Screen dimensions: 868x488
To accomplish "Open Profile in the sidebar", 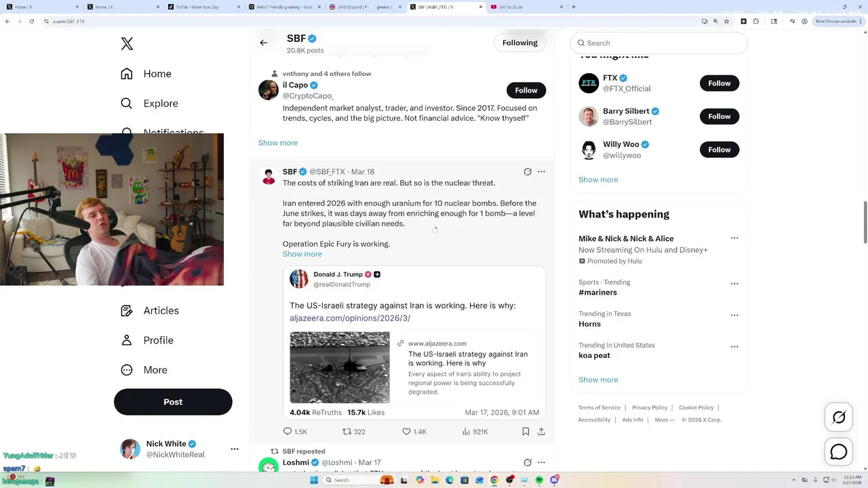I will 148,340.
